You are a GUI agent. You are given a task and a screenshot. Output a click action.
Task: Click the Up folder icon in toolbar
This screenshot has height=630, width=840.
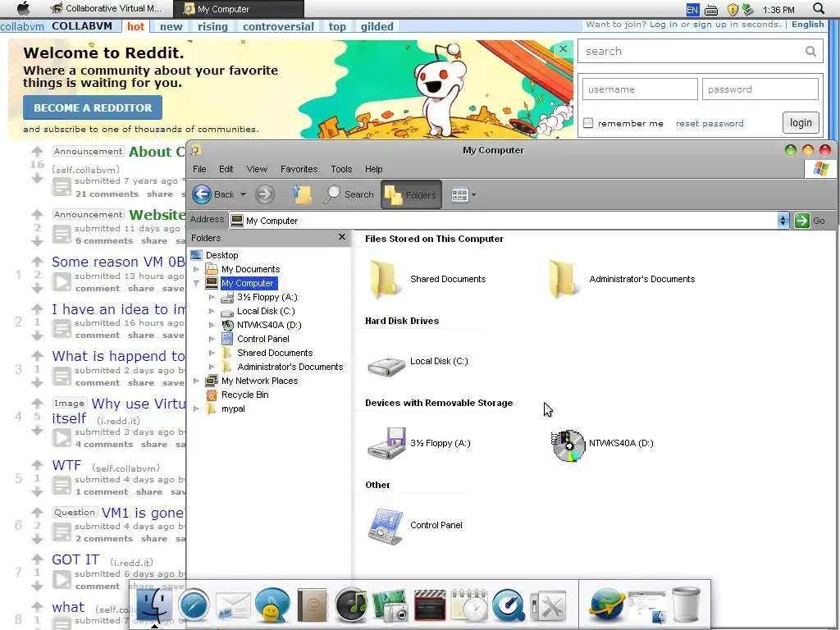click(x=301, y=194)
